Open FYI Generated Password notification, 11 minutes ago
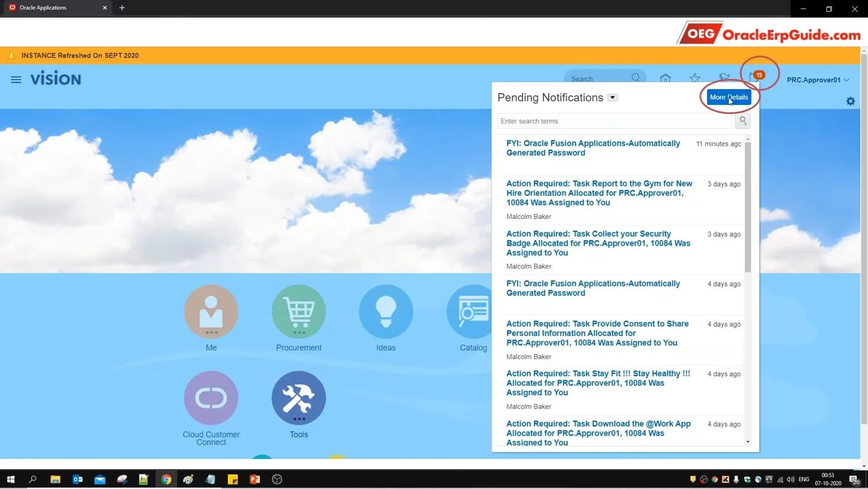The width and height of the screenshot is (868, 489). point(593,148)
